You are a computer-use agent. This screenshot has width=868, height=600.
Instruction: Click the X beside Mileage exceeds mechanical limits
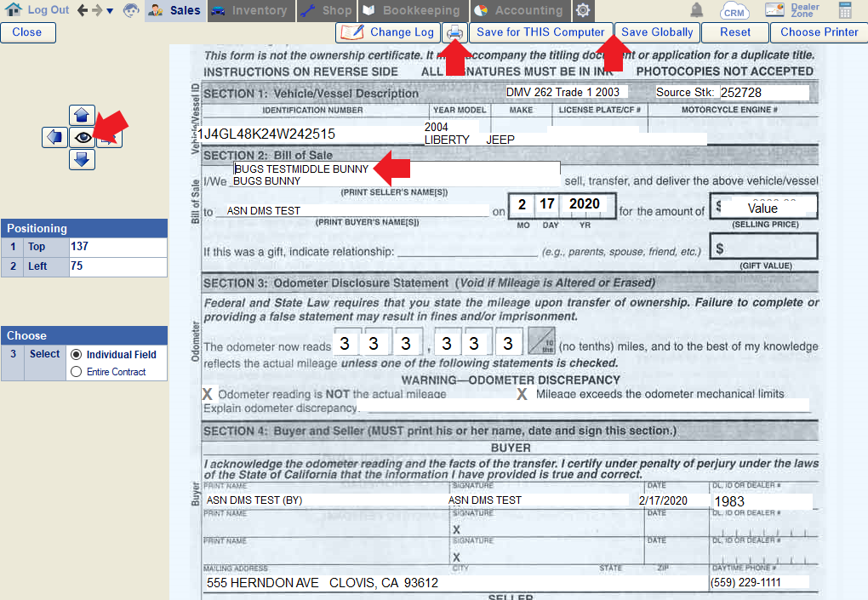(x=522, y=394)
